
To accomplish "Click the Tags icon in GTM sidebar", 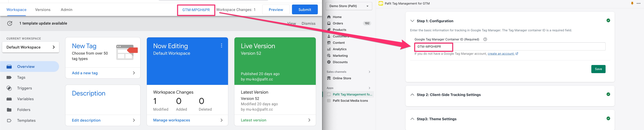I will [9, 78].
